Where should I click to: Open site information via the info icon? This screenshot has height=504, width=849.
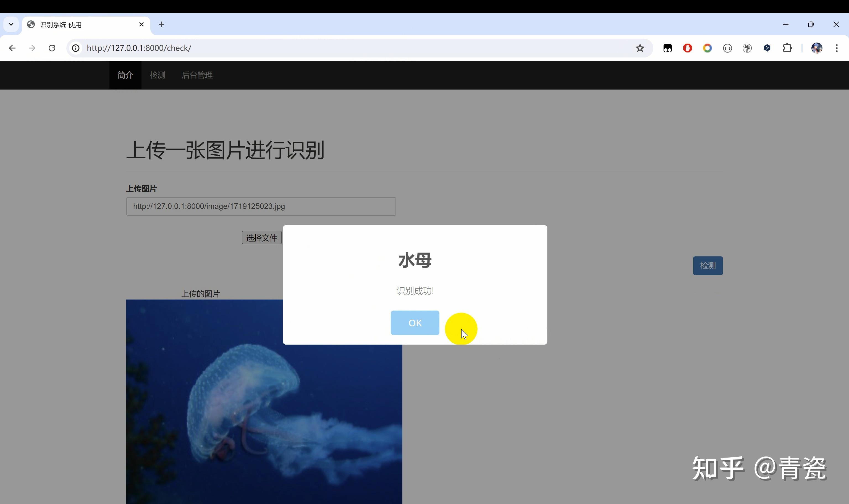tap(75, 48)
